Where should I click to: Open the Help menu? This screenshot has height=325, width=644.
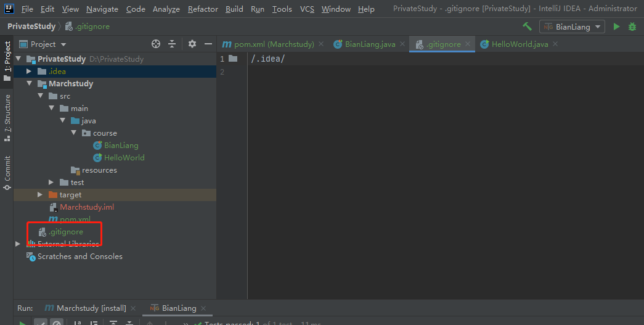pyautogui.click(x=366, y=9)
